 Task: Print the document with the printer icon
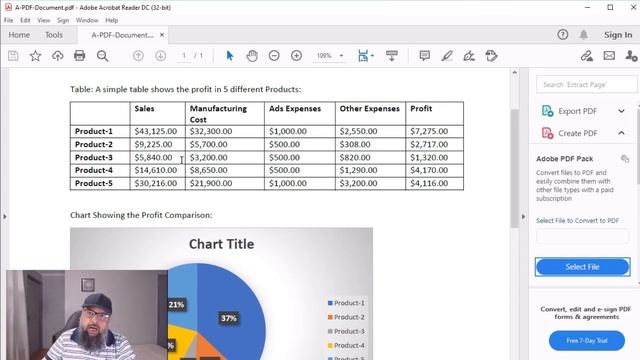80,56
